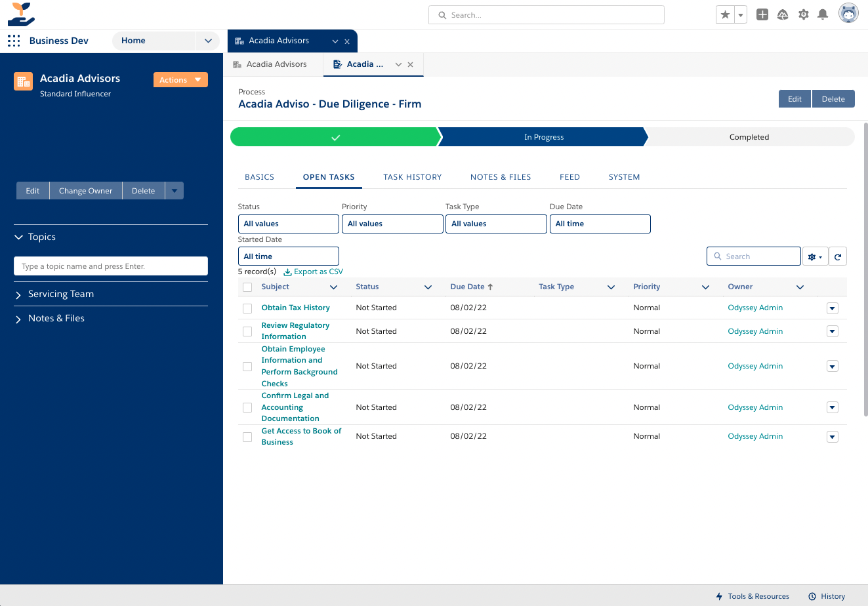868x606 pixels.
Task: Click the favorites star icon
Action: pyautogui.click(x=725, y=14)
